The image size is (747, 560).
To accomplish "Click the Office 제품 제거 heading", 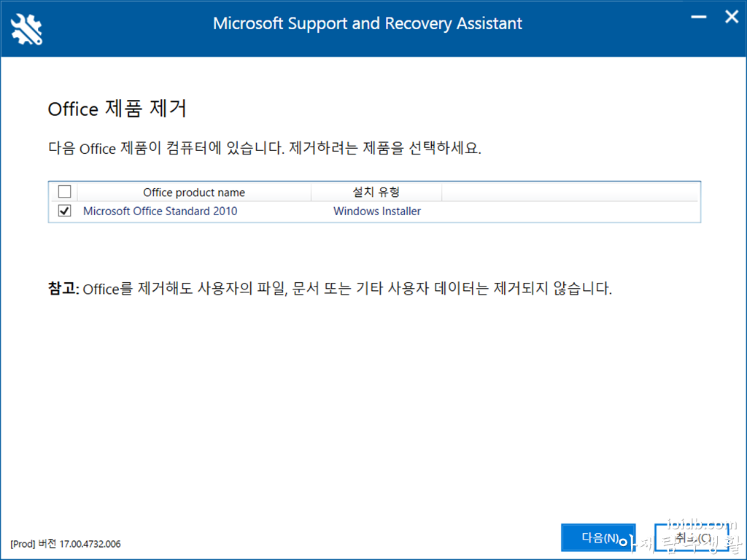I will [117, 109].
